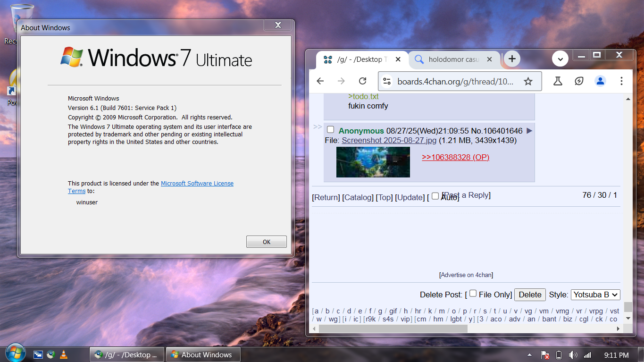Click the horizontal scrollbar thumb in Chrome
The height and width of the screenshot is (362, 644).
point(393,328)
